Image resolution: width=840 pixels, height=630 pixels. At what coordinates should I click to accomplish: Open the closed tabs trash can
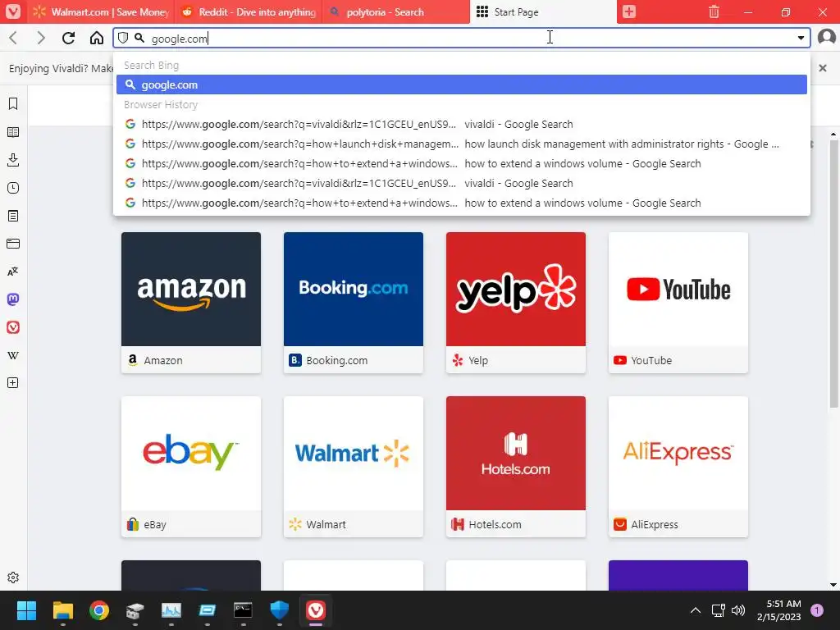point(714,11)
